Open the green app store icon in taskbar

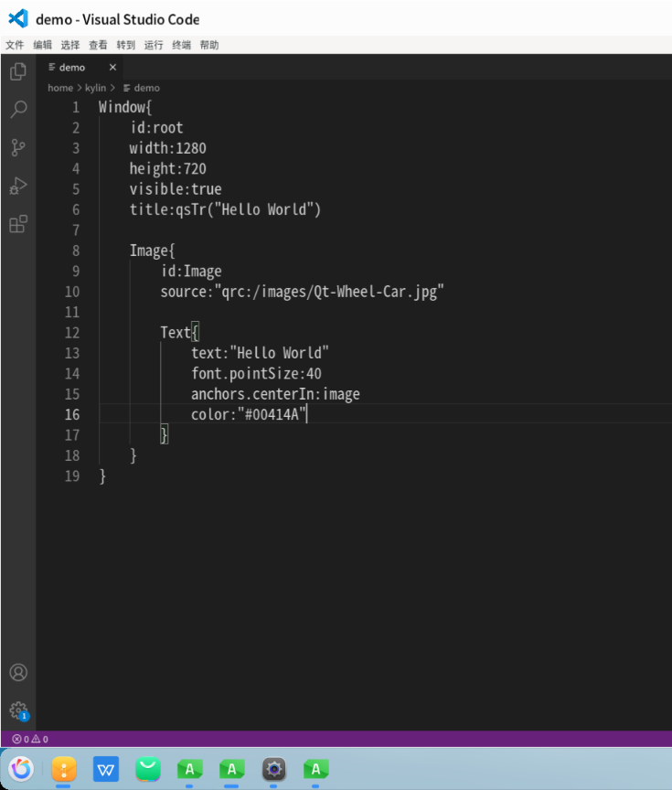[x=148, y=769]
